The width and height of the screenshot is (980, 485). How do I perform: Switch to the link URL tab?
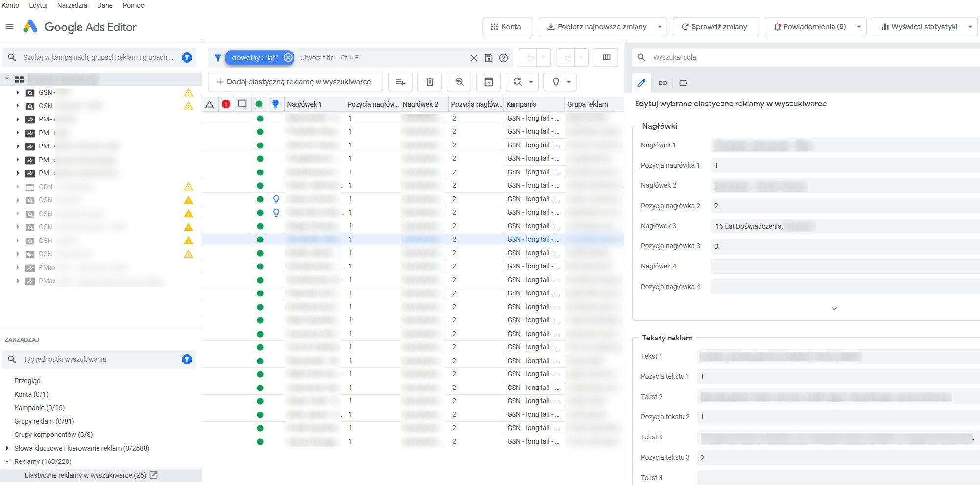tap(662, 83)
